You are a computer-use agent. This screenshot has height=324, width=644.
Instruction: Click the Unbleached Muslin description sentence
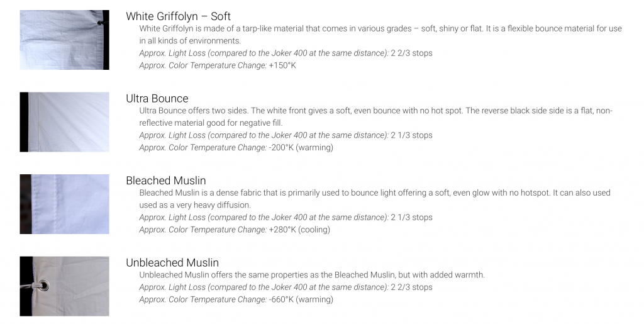pos(311,275)
